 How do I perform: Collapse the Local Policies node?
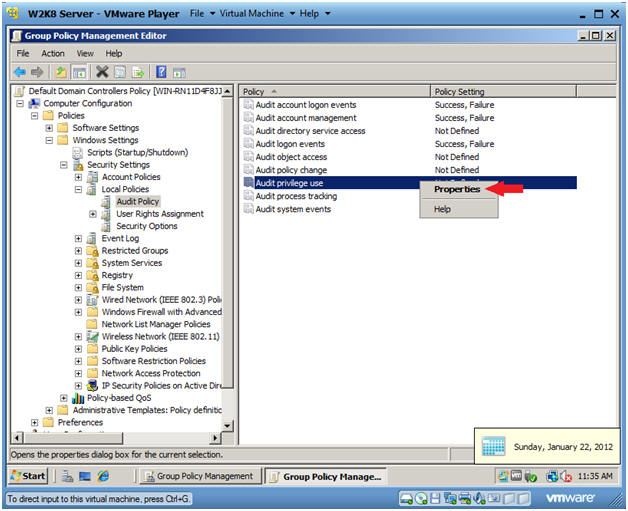78,189
